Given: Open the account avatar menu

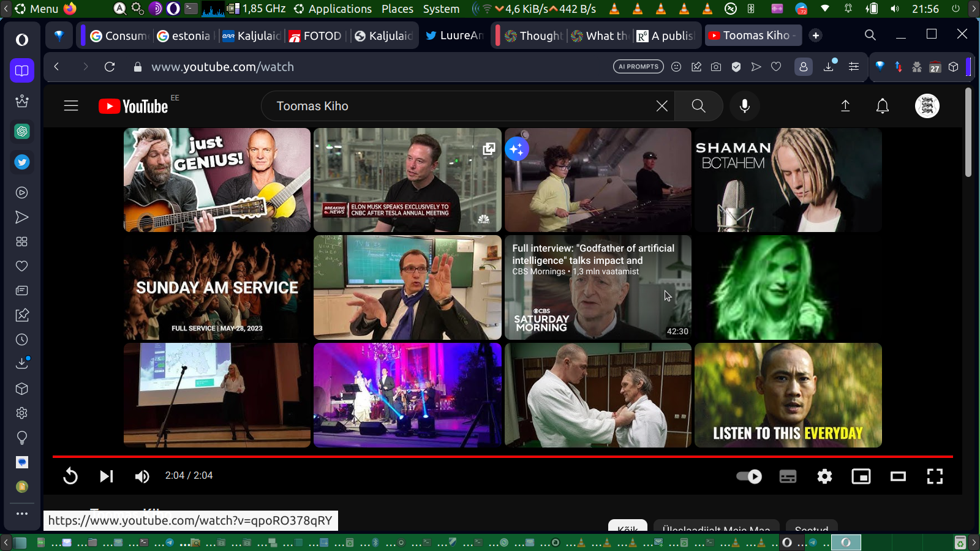Looking at the screenshot, I should pyautogui.click(x=927, y=106).
